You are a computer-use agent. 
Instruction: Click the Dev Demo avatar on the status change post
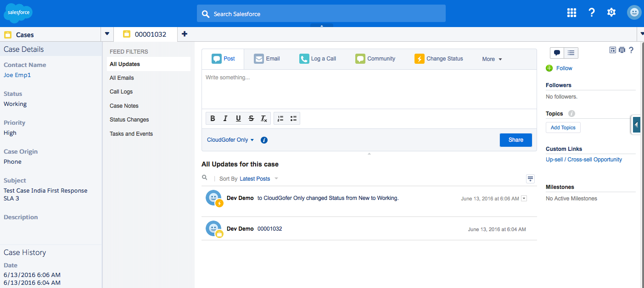click(213, 198)
